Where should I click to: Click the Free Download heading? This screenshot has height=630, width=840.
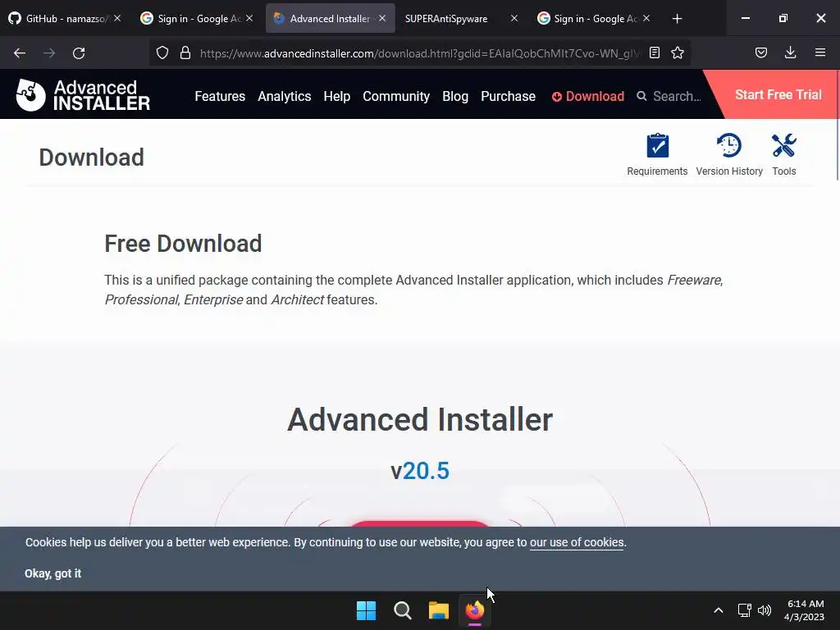pyautogui.click(x=183, y=244)
